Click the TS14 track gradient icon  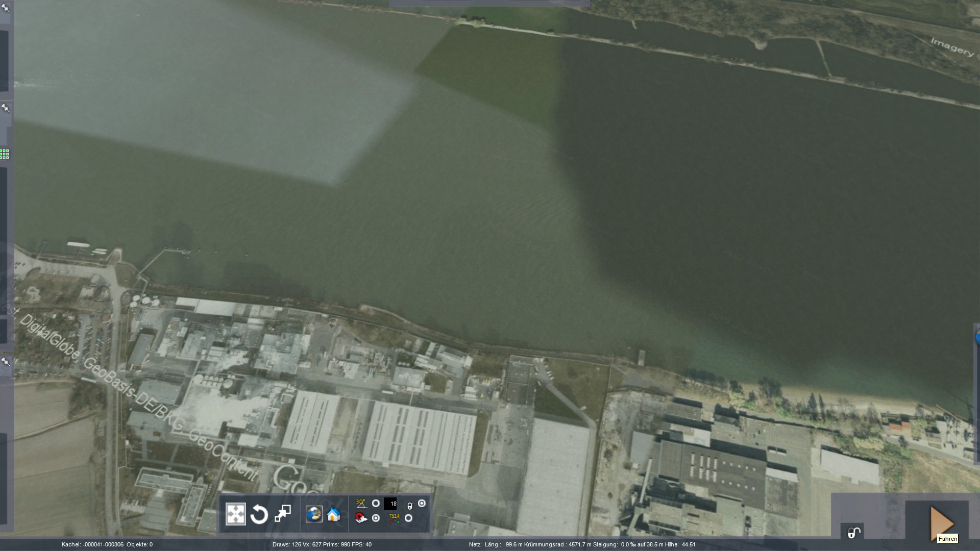394,518
